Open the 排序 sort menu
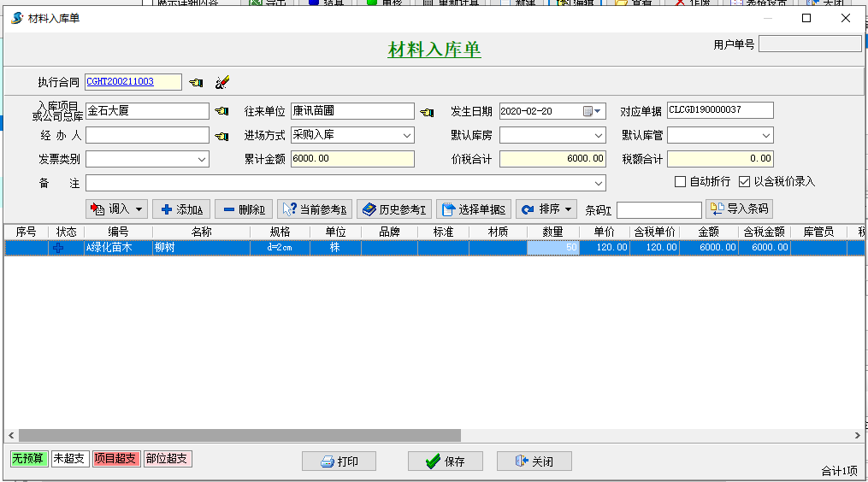The width and height of the screenshot is (868, 482). tap(546, 209)
